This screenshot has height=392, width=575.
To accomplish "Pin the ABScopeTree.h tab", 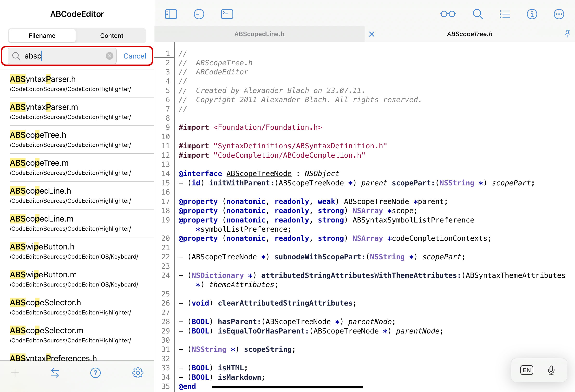I will click(x=568, y=34).
